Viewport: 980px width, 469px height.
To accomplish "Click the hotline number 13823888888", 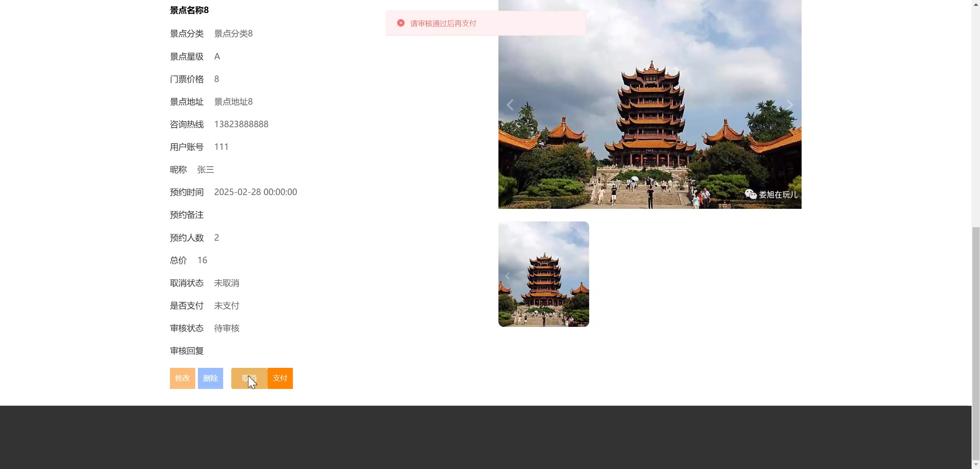I will [241, 124].
